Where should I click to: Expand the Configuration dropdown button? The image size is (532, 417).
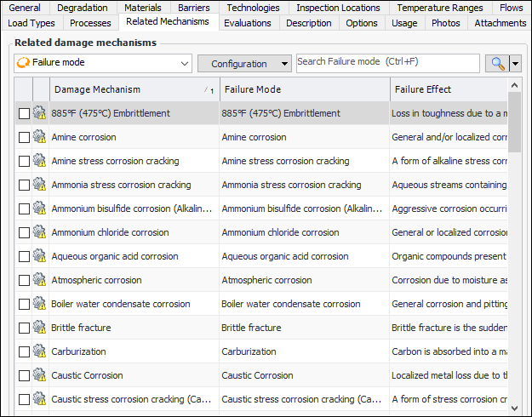(244, 64)
